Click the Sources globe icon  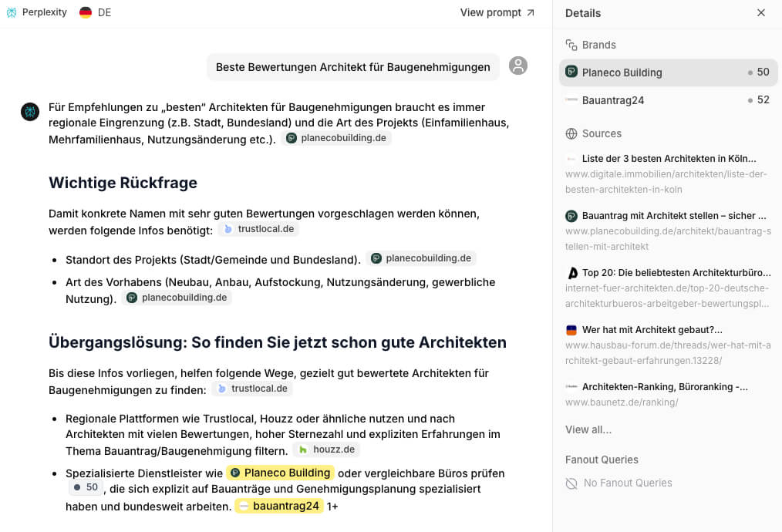pos(571,133)
